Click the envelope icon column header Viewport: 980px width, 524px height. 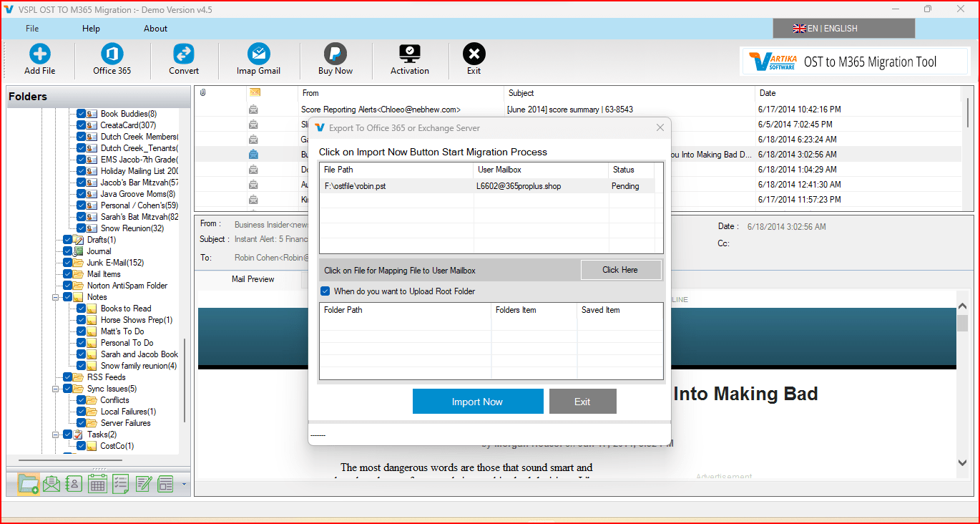(x=255, y=93)
